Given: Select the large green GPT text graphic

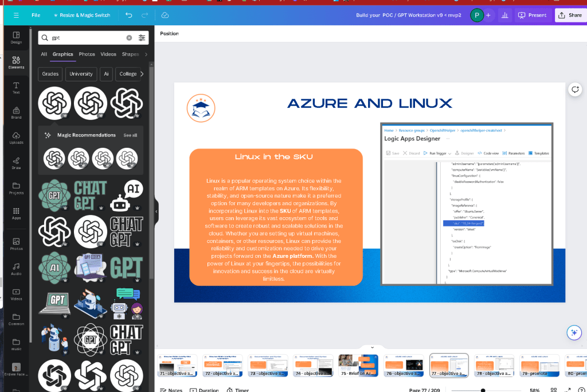Looking at the screenshot, I should click(127, 268).
